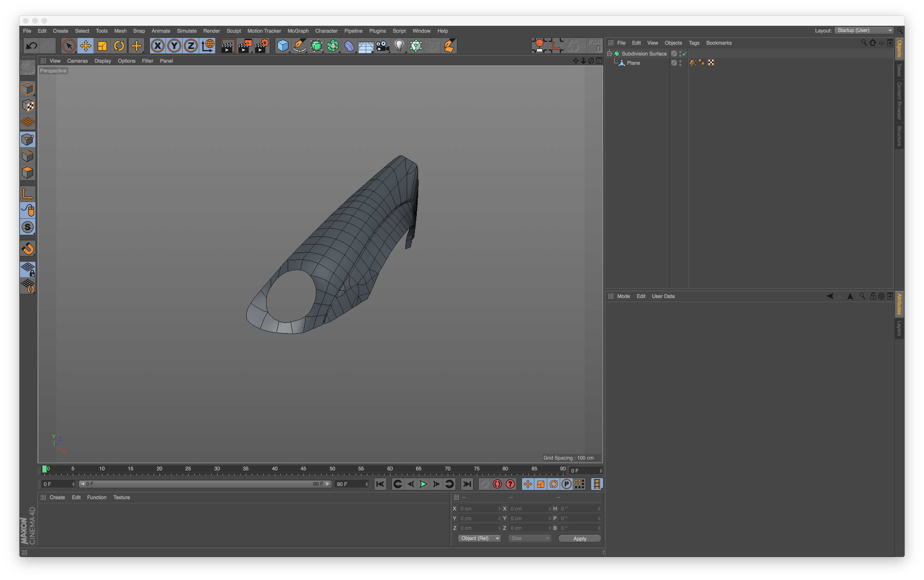Toggle Plane object visibility dots
The height and width of the screenshot is (580, 924).
[680, 63]
